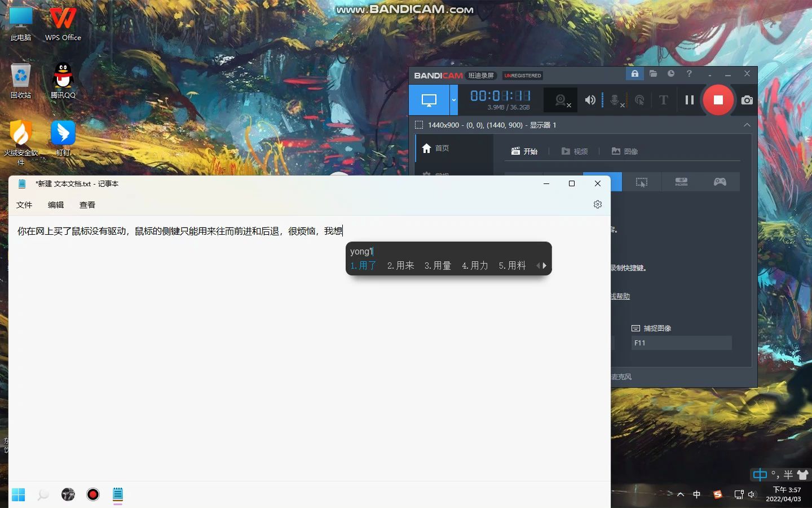Toggle mouse click effect icon in Bandicam
Screen dimensions: 812x508
pos(640,100)
